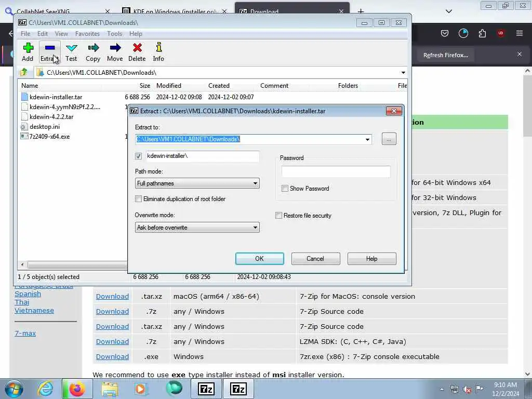
Task: Click the Firefox account circle icon
Action: (463, 33)
